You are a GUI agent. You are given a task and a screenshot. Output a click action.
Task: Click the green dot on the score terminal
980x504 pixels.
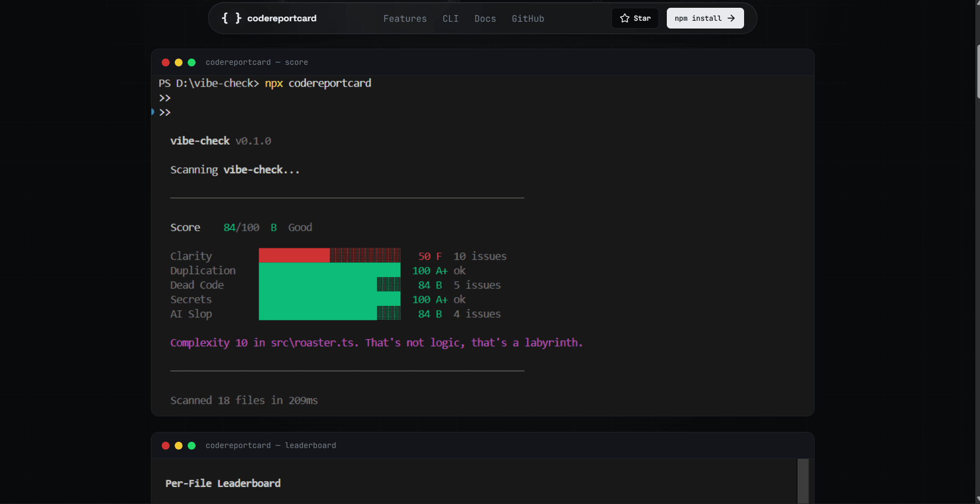tap(191, 62)
